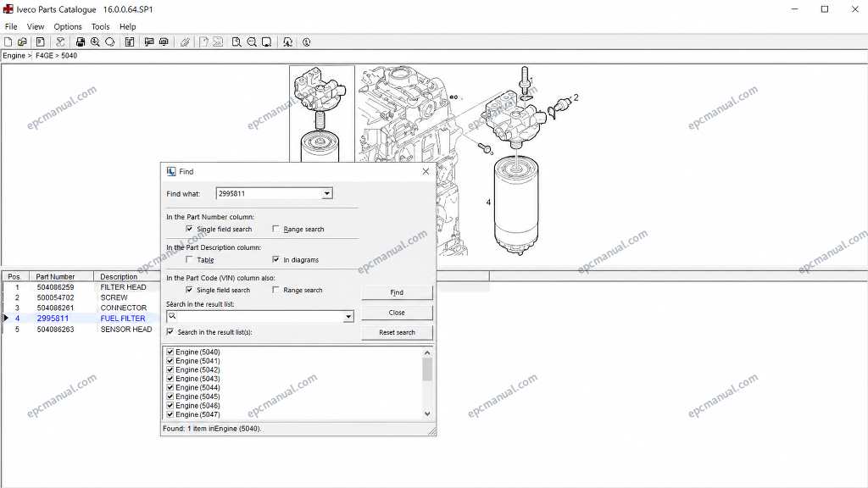Click the New blank document toolbar icon
Viewport: 868px width, 488px height.
(x=8, y=42)
